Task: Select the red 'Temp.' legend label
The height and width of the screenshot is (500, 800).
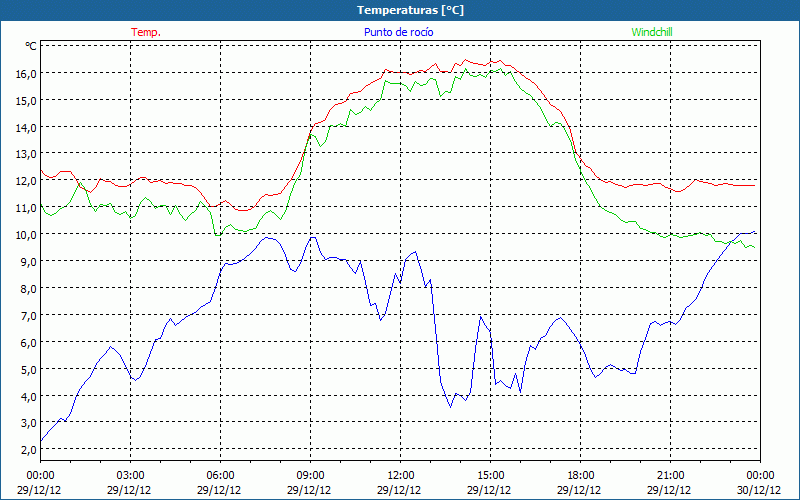Action: (146, 32)
